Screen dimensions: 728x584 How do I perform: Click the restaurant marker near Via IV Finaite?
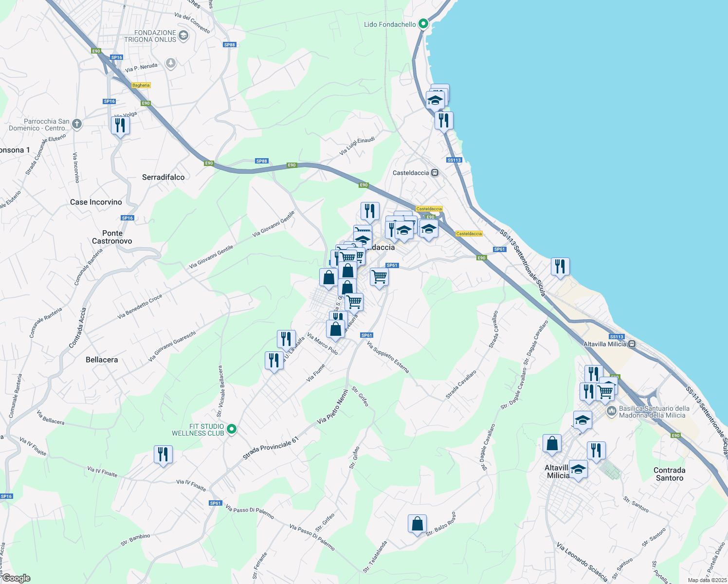(x=163, y=453)
